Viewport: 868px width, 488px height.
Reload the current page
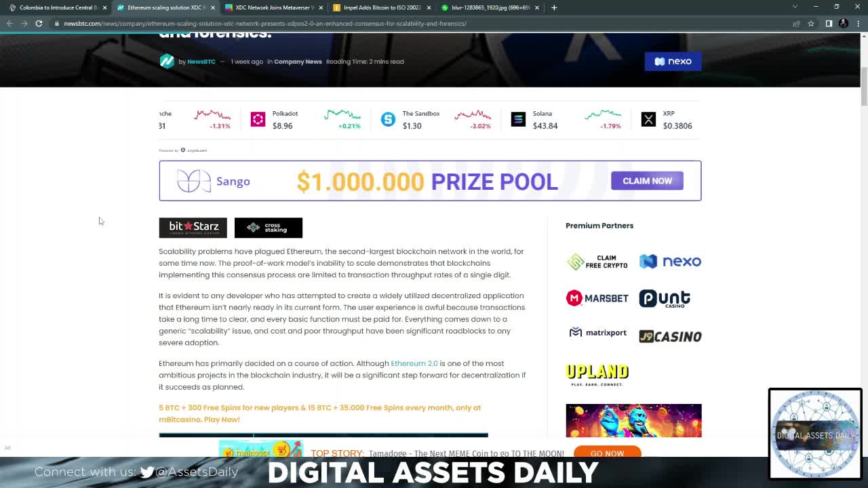pos(39,23)
